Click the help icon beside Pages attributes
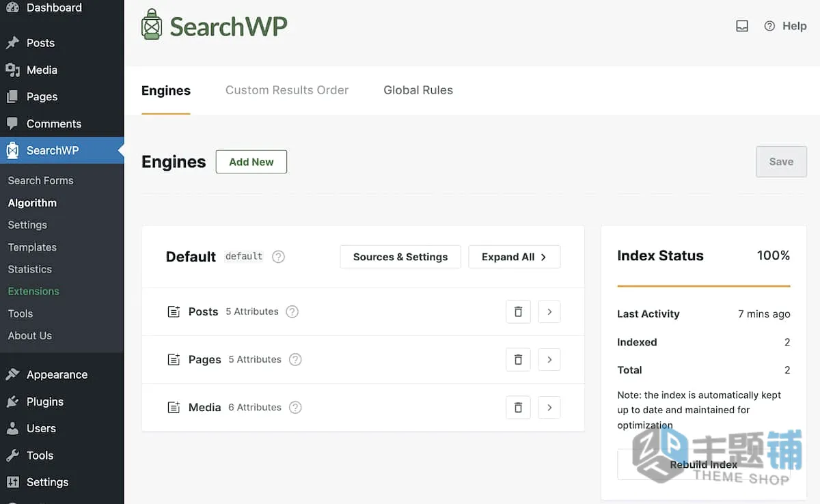The width and height of the screenshot is (820, 504). click(295, 359)
